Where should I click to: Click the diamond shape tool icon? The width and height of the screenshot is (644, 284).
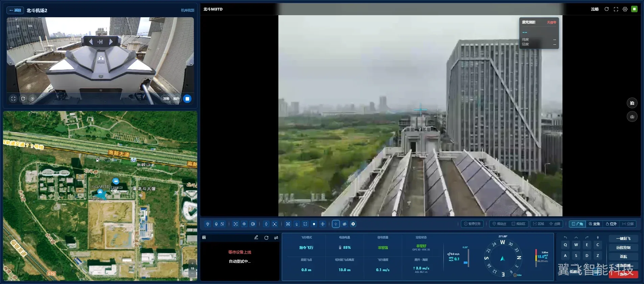266,224
